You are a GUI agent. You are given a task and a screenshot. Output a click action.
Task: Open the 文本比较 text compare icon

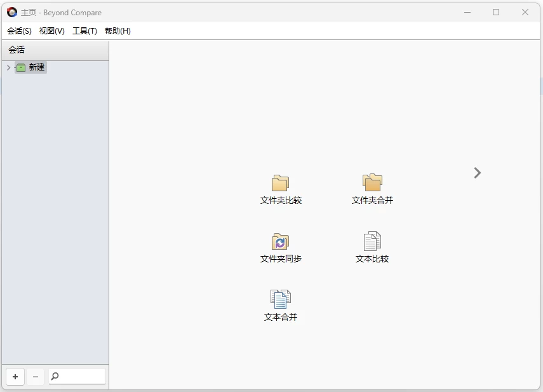coord(372,241)
